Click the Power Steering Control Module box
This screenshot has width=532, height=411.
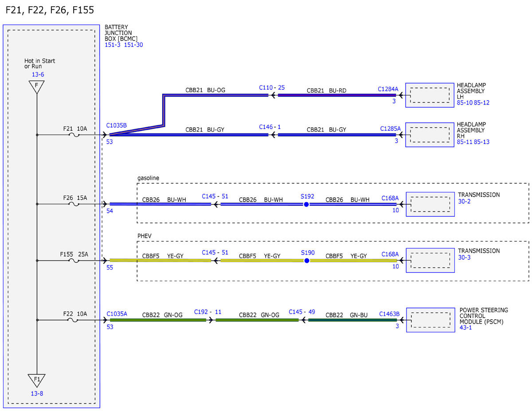(429, 320)
